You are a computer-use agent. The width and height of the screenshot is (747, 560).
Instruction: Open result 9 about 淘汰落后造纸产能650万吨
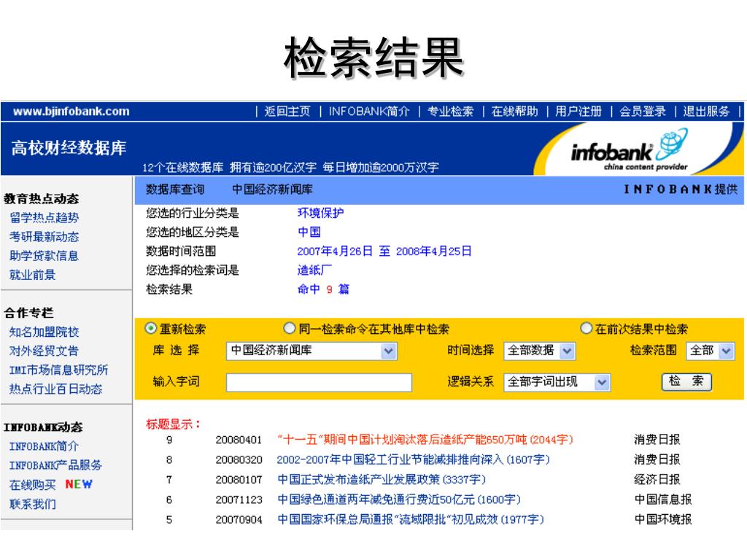(x=425, y=440)
